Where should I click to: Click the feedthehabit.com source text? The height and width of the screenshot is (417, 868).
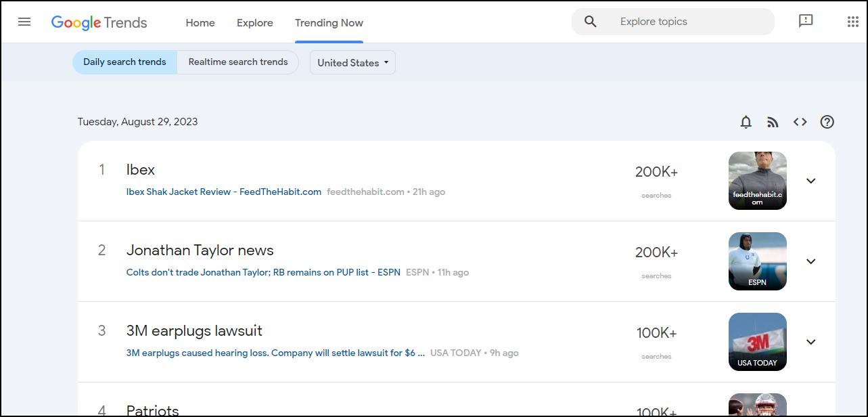coord(365,192)
